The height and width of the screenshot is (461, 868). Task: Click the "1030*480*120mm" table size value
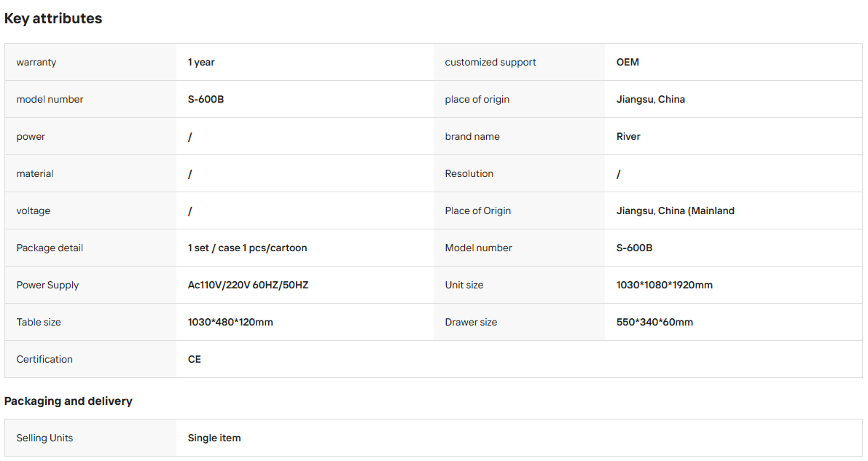click(230, 322)
